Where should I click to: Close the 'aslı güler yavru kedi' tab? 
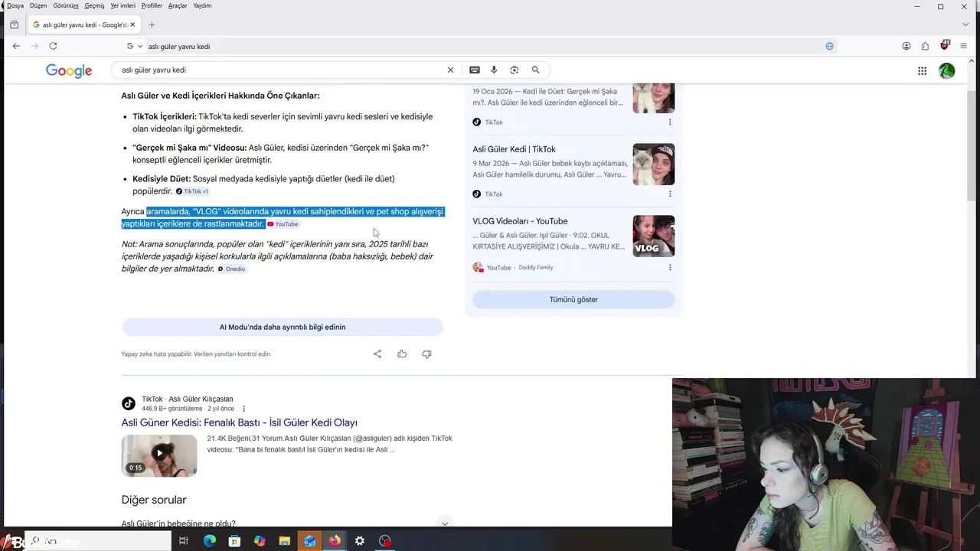coord(132,24)
